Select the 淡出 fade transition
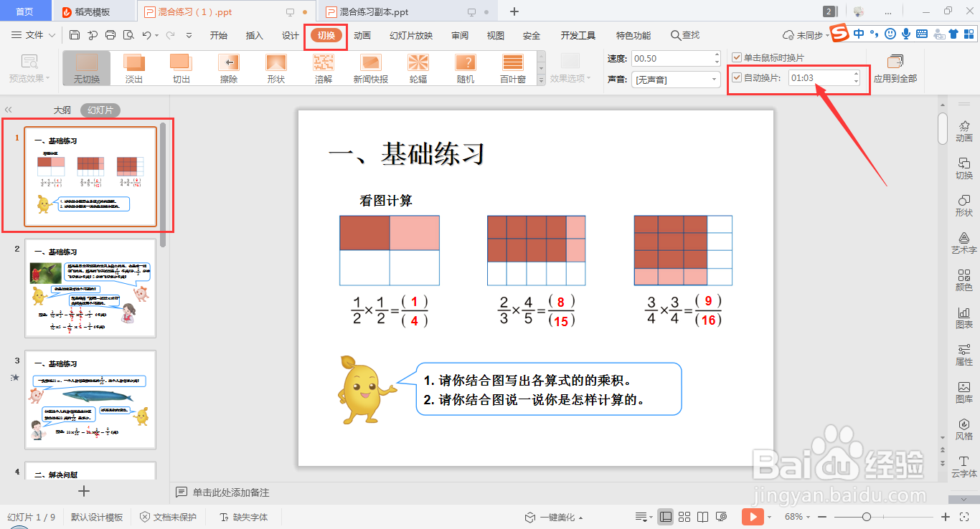This screenshot has height=529, width=980. point(134,69)
